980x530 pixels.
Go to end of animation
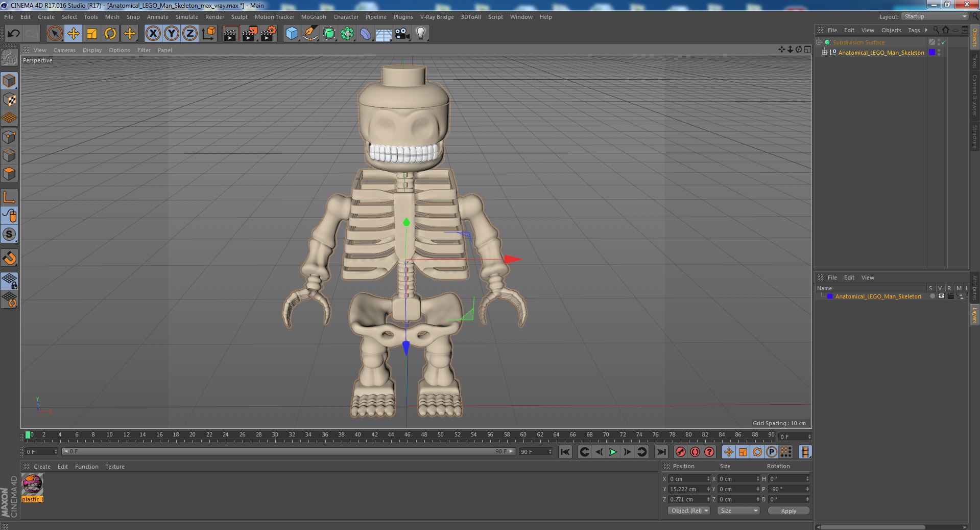coord(661,452)
